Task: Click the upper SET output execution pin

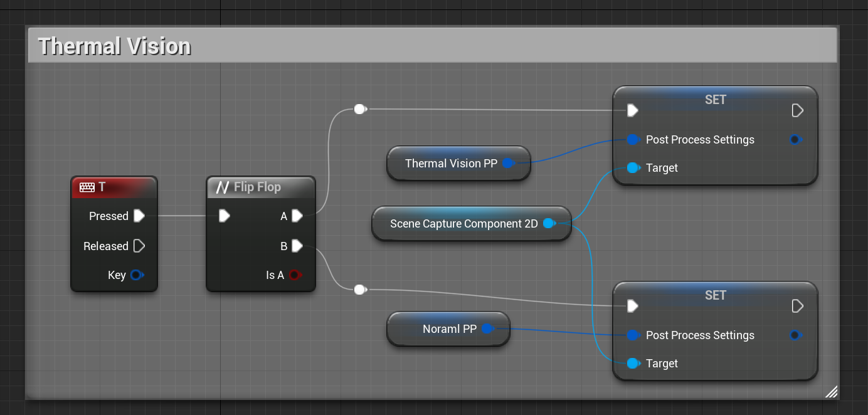Action: click(797, 110)
